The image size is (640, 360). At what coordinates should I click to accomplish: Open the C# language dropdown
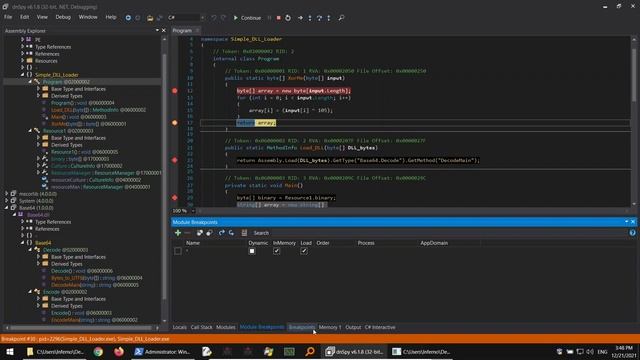pyautogui.click(x=186, y=18)
